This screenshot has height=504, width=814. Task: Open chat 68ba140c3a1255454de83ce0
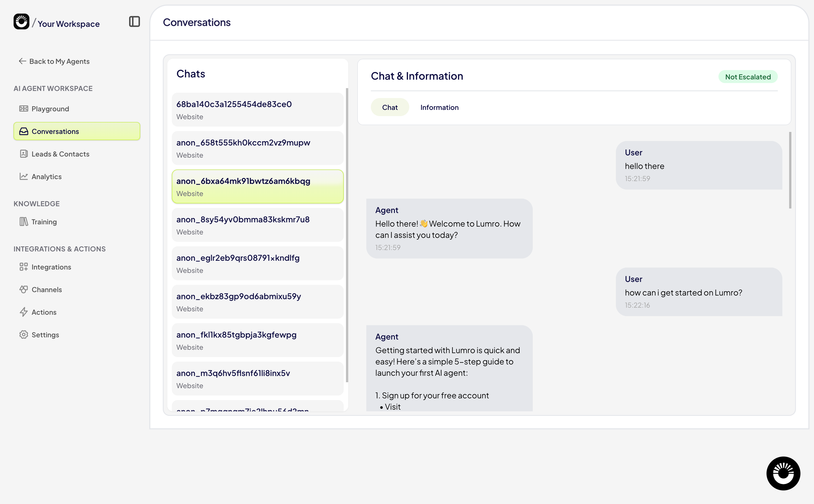[x=257, y=110]
